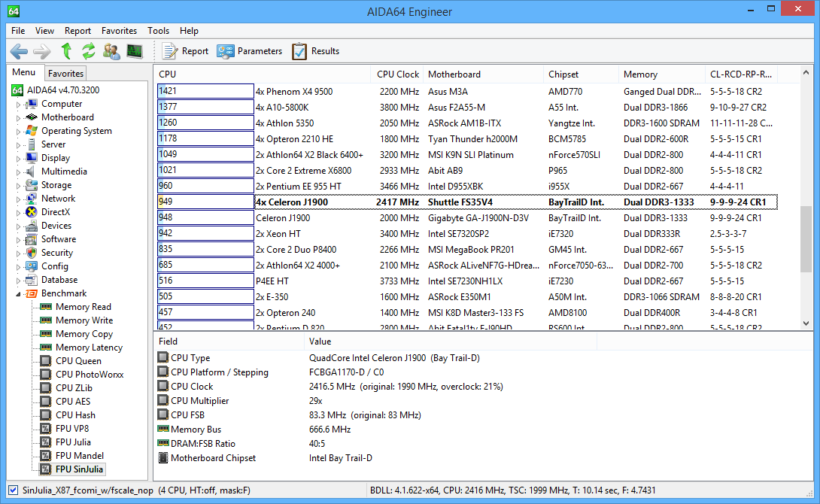Select the 2x Core 2 Extreme X6800 row
820x504 pixels.
pos(467,171)
